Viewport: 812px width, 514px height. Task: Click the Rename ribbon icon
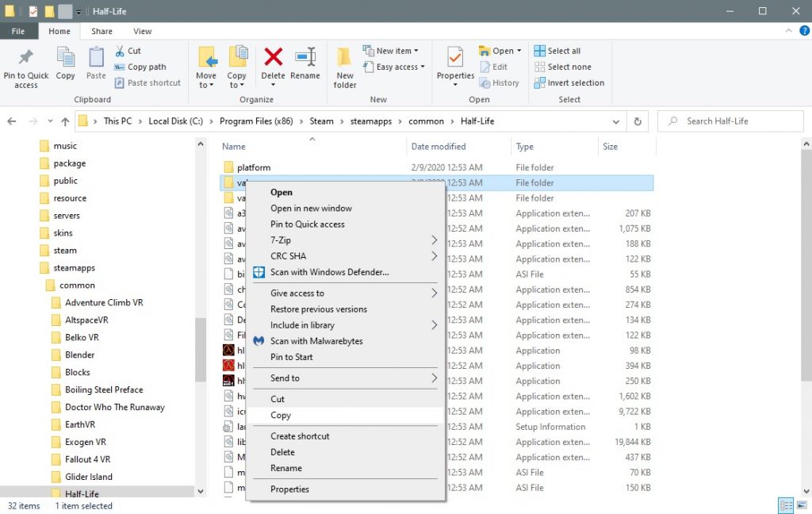click(x=305, y=63)
